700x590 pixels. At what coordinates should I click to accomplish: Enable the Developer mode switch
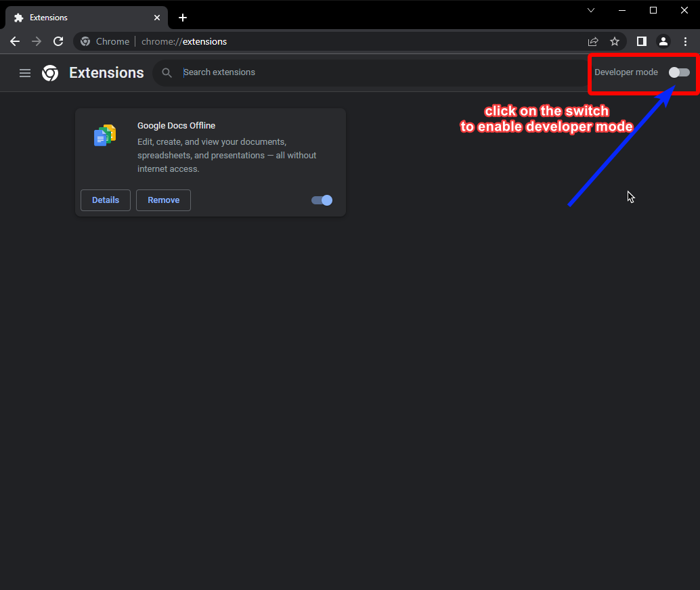[679, 72]
